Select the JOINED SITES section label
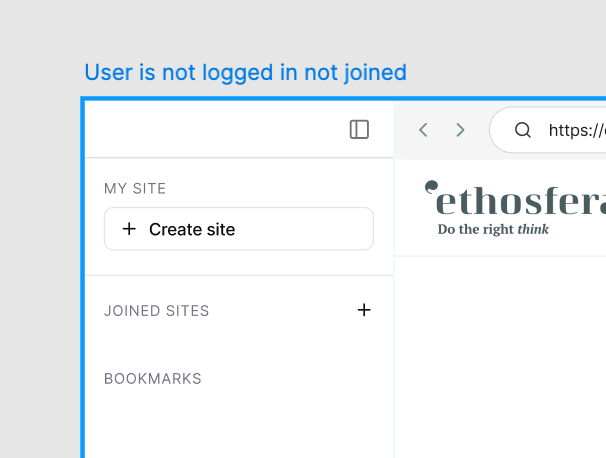 [157, 311]
